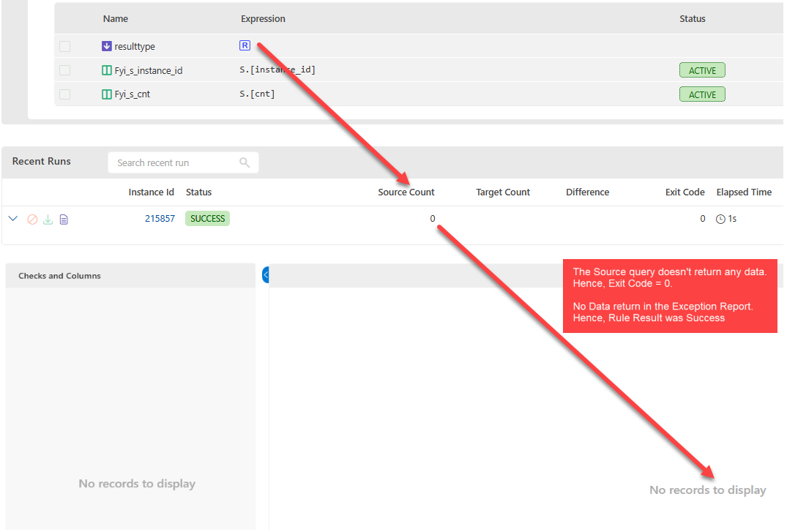Sort by the Elapsed Time column header
The width and height of the screenshot is (787, 532).
pyautogui.click(x=743, y=192)
